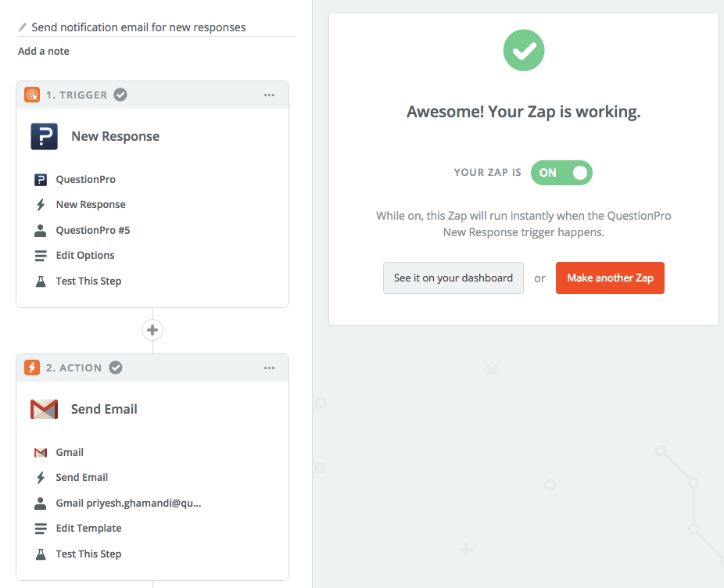Viewport: 724px width, 588px height.
Task: Open See it on your dashboard
Action: click(x=453, y=278)
